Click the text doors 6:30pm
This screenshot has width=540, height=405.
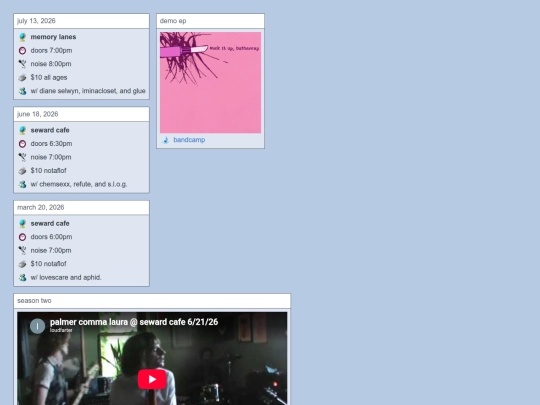(x=51, y=144)
